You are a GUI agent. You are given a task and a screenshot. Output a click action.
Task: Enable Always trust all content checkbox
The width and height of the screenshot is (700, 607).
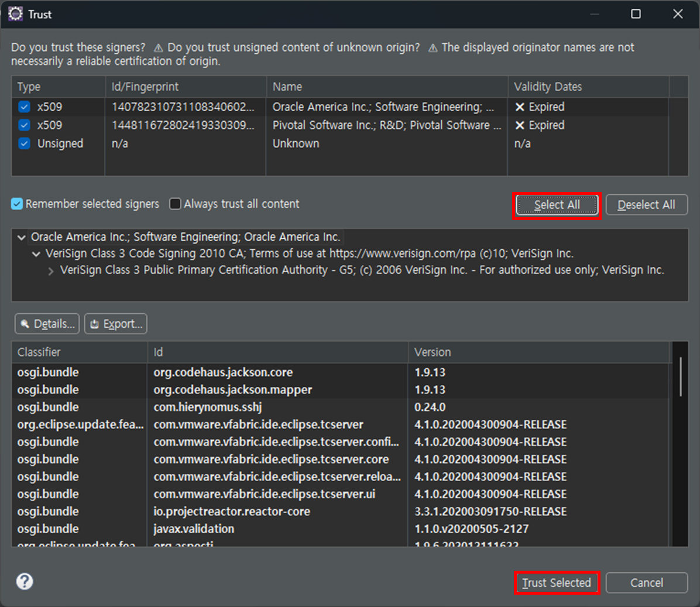(x=175, y=204)
